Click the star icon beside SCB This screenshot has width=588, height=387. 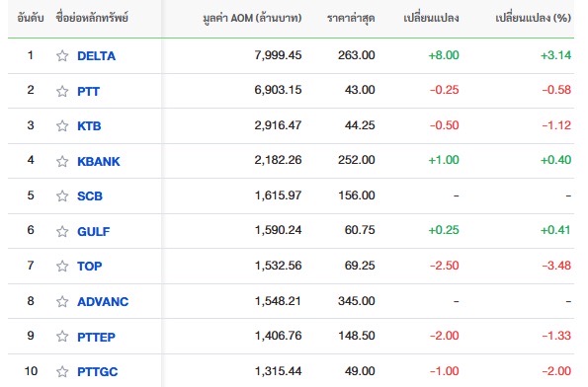tap(62, 195)
